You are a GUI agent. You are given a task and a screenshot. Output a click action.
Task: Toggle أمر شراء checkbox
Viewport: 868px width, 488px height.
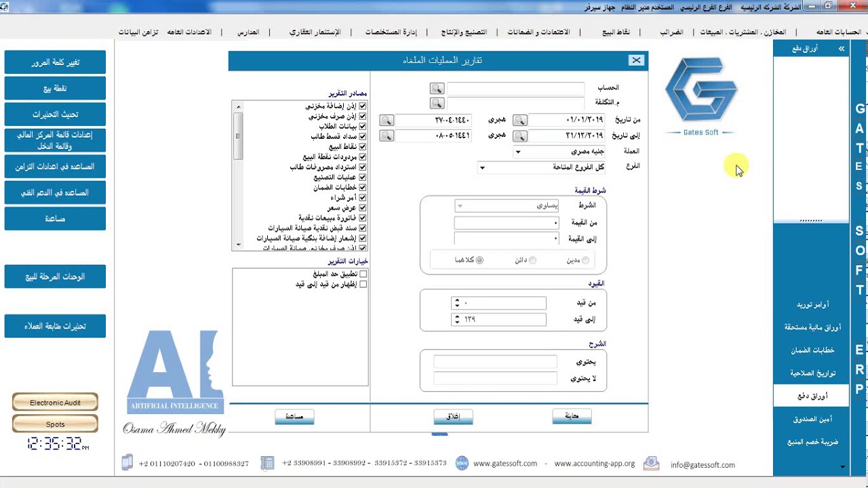(363, 198)
